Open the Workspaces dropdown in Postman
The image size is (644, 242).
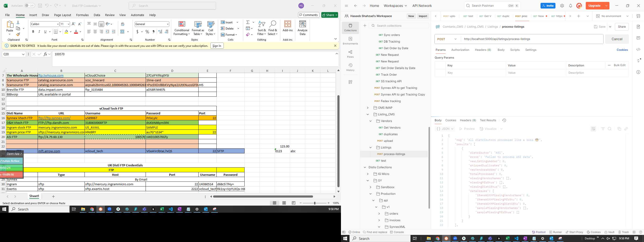coord(395,6)
